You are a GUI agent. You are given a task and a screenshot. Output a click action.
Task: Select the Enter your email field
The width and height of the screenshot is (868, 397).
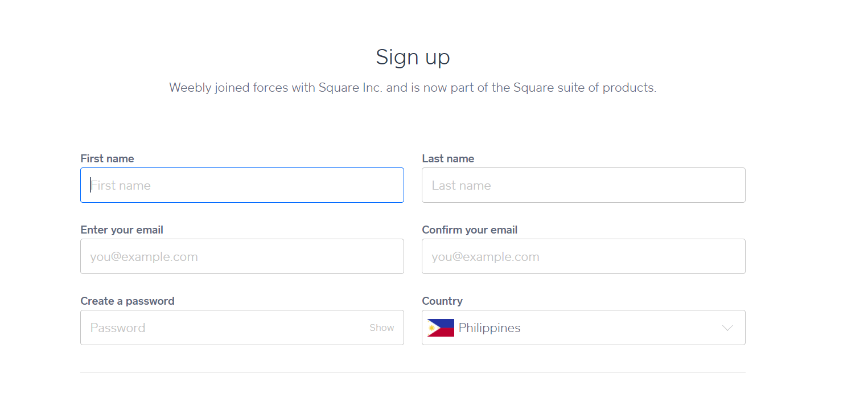242,256
